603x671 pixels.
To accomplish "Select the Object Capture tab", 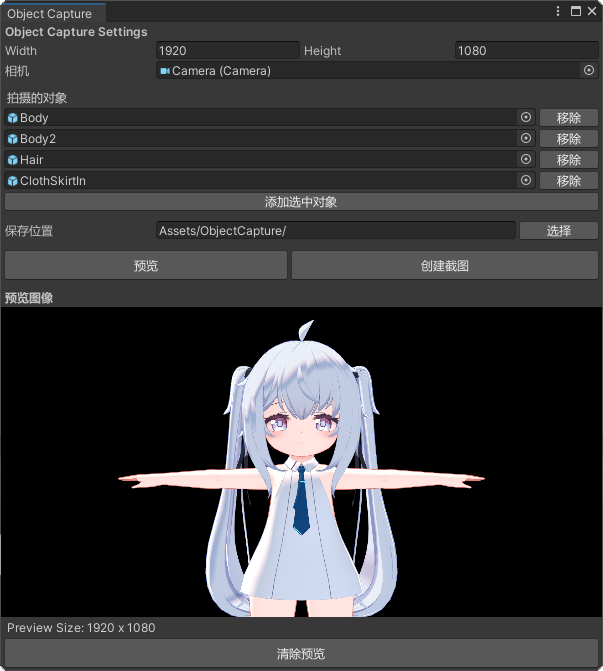I will point(50,13).
